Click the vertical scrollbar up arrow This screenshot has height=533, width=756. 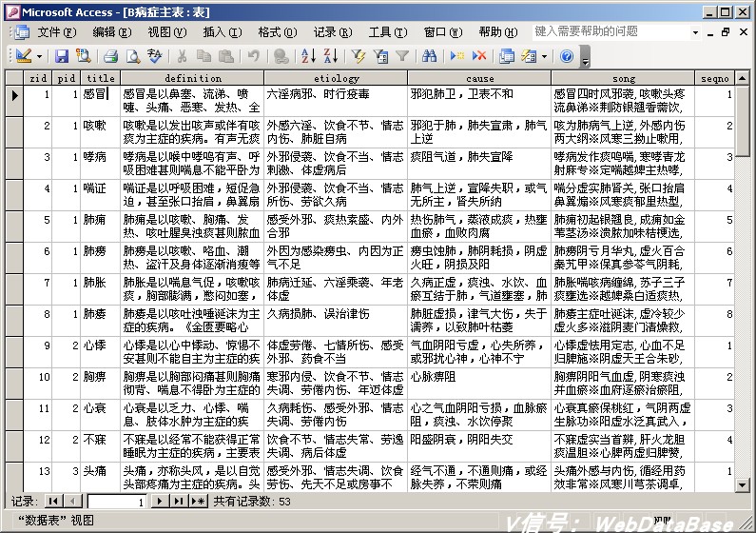[743, 78]
